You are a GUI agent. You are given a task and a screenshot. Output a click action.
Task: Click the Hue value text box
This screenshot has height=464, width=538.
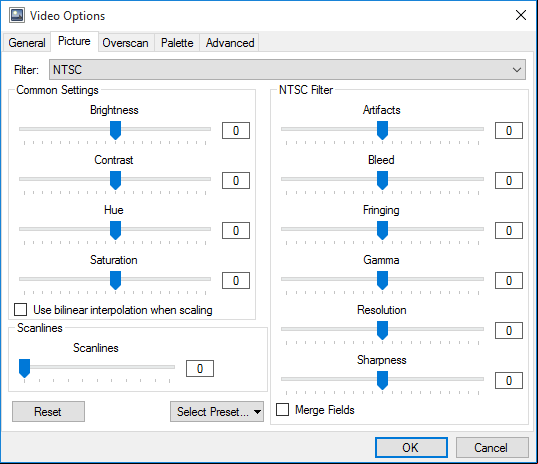point(236,231)
